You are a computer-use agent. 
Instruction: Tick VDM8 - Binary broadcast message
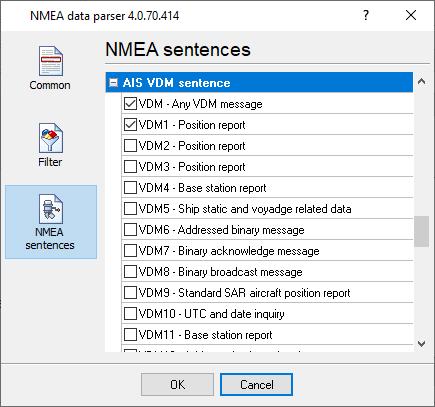click(x=130, y=272)
